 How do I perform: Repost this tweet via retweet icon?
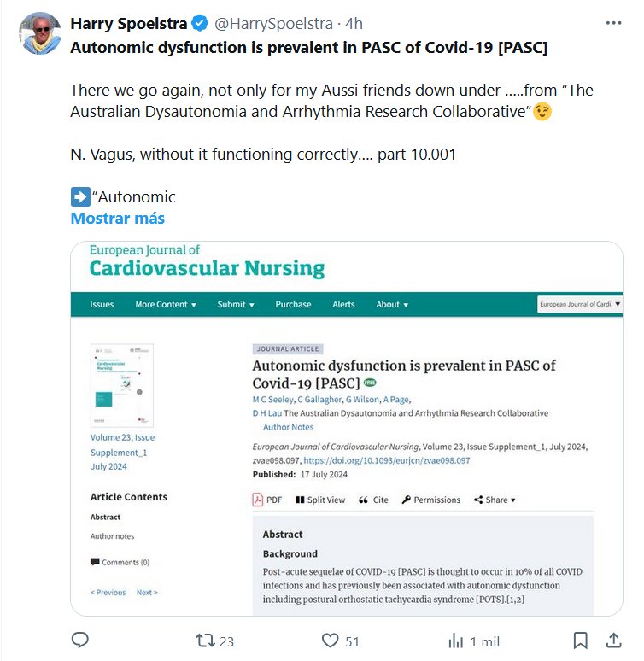pos(205,641)
